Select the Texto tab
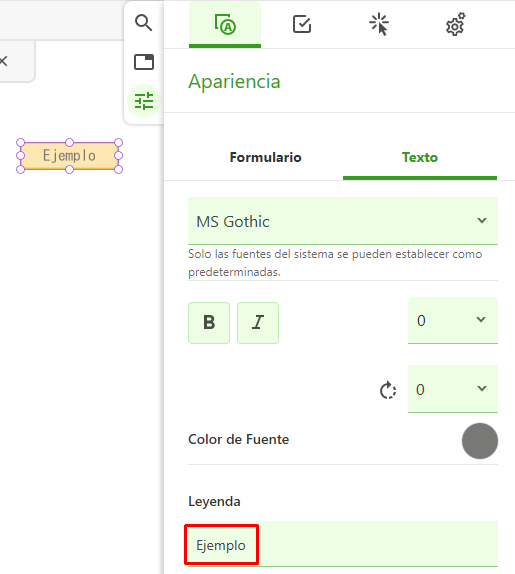The image size is (515, 574). (420, 157)
